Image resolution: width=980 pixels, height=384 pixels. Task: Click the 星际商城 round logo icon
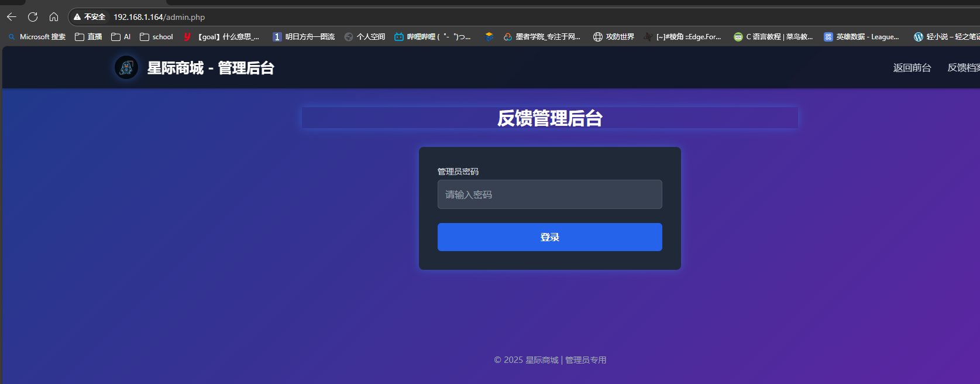coord(126,68)
